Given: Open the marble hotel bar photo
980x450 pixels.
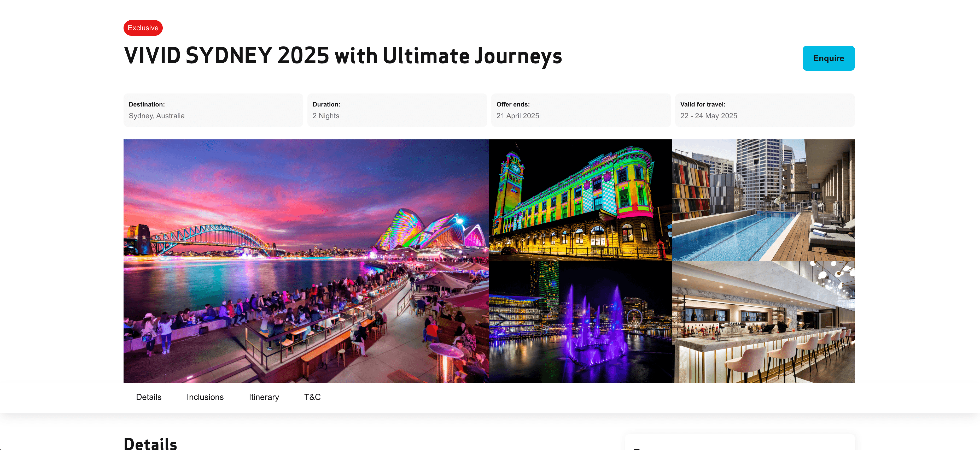Looking at the screenshot, I should [x=764, y=322].
